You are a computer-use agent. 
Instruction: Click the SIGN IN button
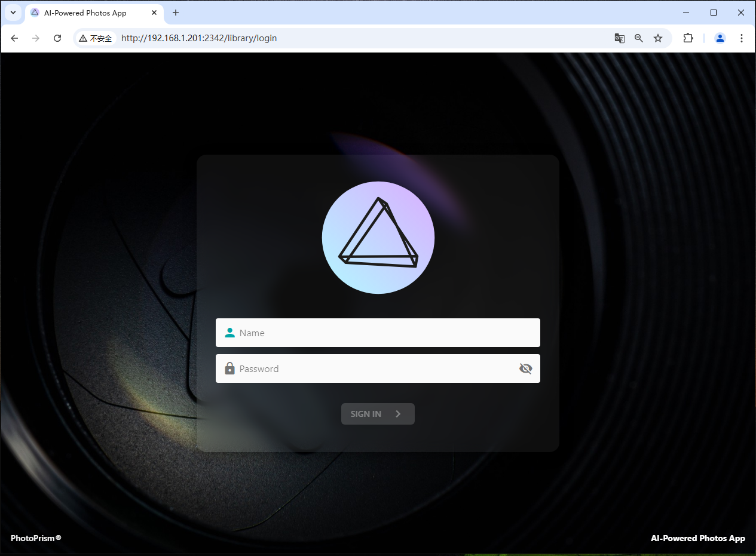pyautogui.click(x=378, y=414)
